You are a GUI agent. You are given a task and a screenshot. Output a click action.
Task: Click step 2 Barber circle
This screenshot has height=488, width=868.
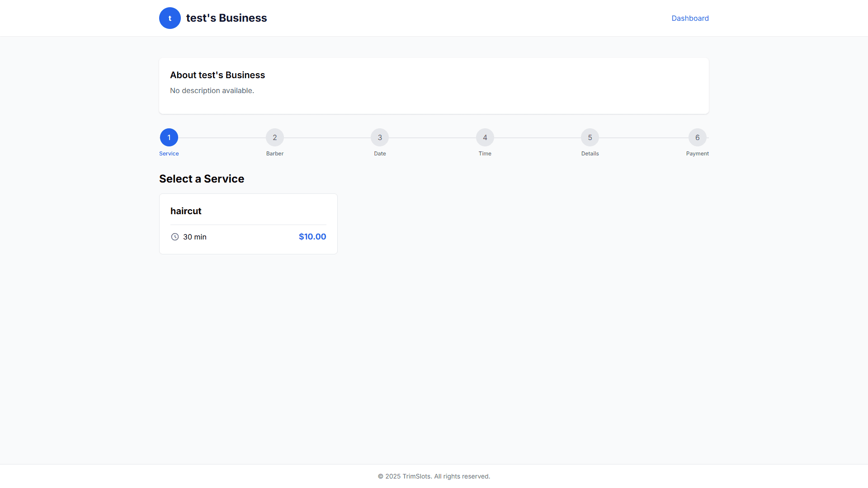(275, 137)
